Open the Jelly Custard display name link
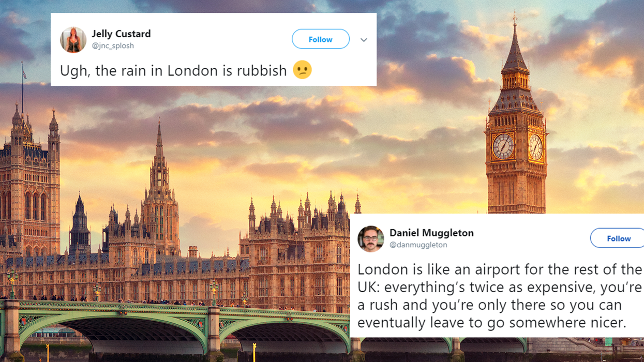This screenshot has width=644, height=362. coord(121,34)
